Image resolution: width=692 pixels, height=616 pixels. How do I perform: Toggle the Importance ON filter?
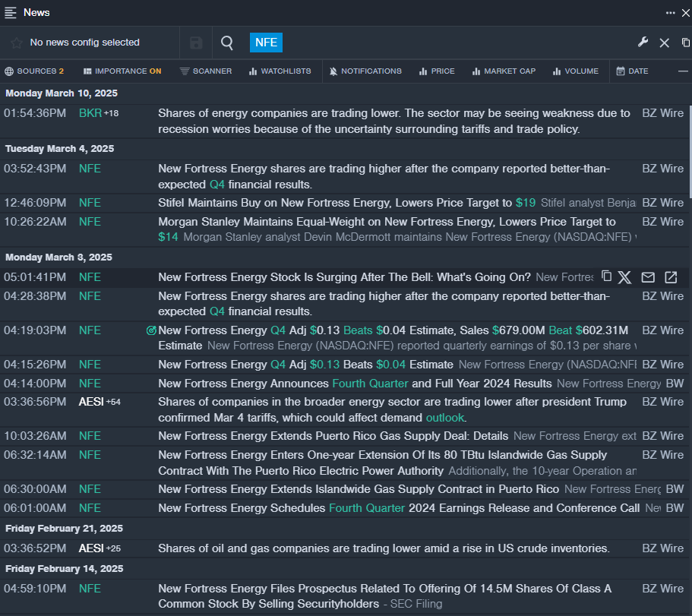(x=122, y=71)
